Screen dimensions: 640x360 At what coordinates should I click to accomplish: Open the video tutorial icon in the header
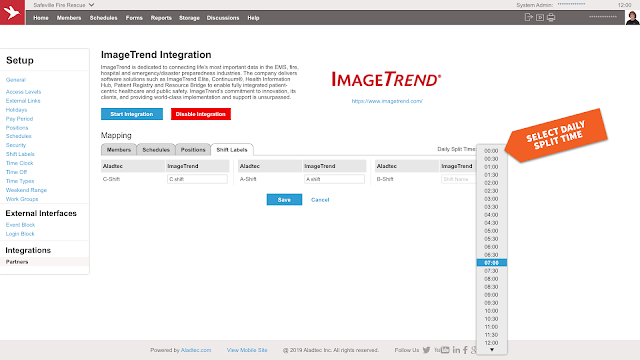pyautogui.click(x=540, y=18)
